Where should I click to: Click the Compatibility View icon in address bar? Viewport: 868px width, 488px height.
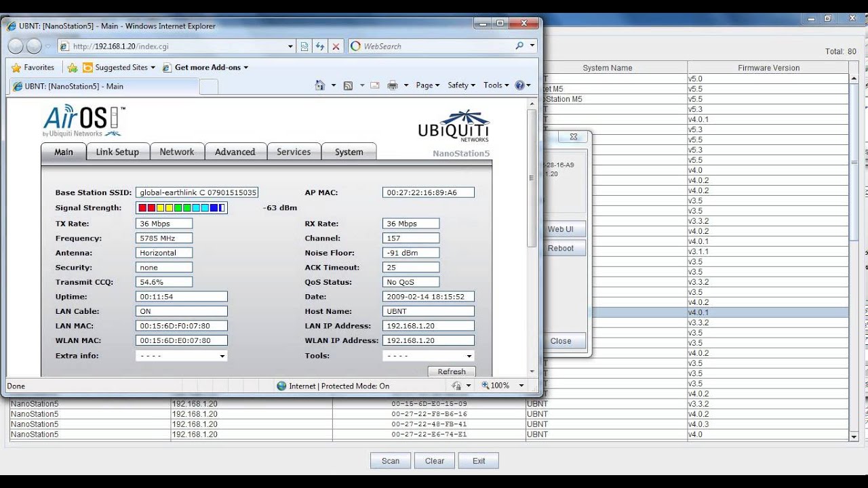(304, 47)
